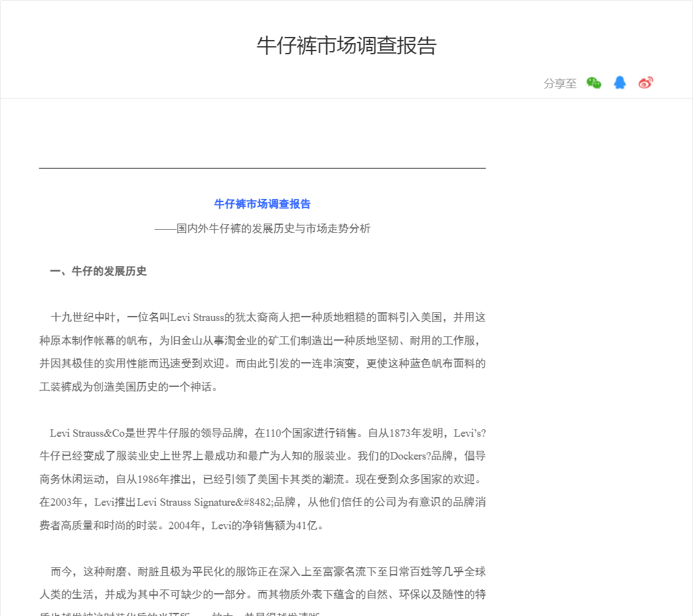Click the line starting with 十九世纪中叶
Screen dimensions: 693x616
(x=268, y=317)
